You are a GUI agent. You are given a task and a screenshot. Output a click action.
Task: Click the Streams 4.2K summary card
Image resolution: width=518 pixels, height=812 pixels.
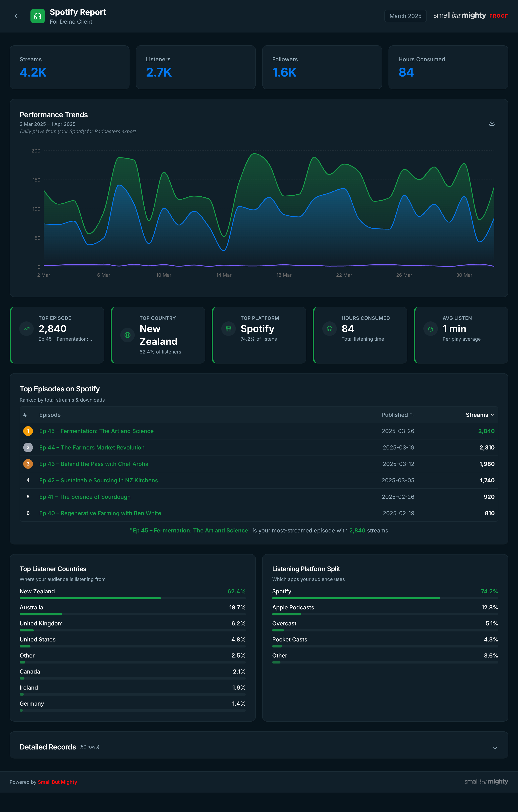click(70, 68)
